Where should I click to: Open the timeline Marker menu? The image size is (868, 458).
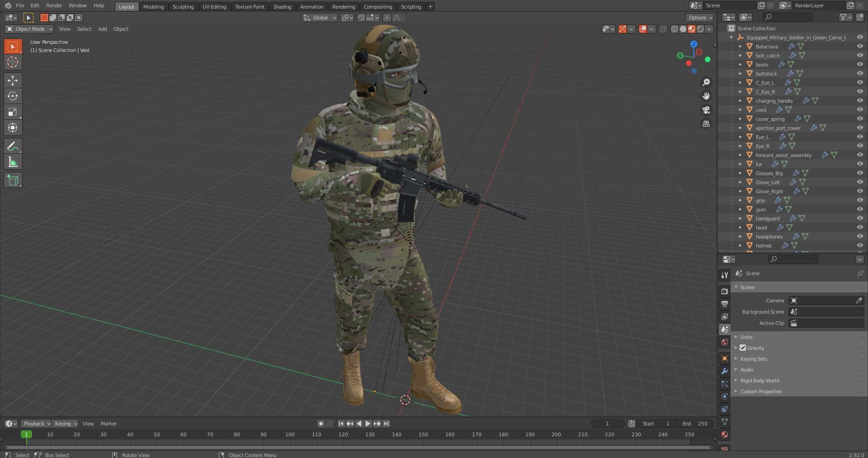tap(108, 424)
